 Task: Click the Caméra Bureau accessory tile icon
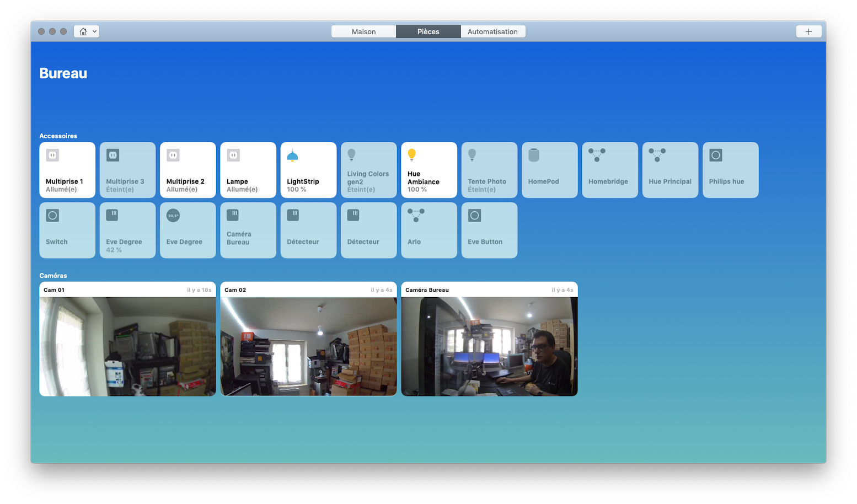233,215
